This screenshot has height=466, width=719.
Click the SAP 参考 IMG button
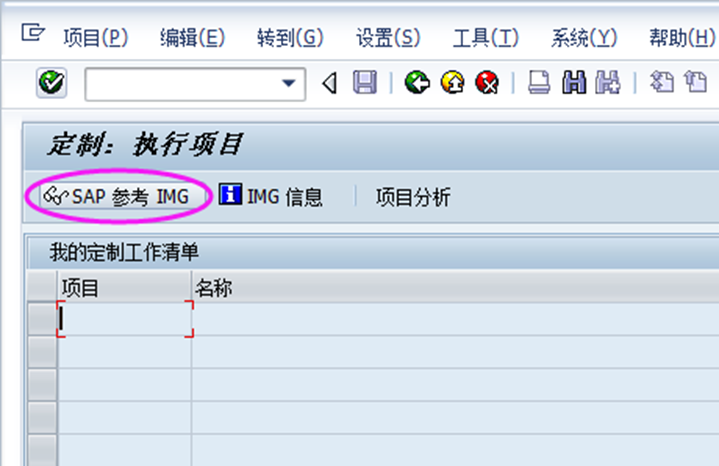click(x=121, y=196)
